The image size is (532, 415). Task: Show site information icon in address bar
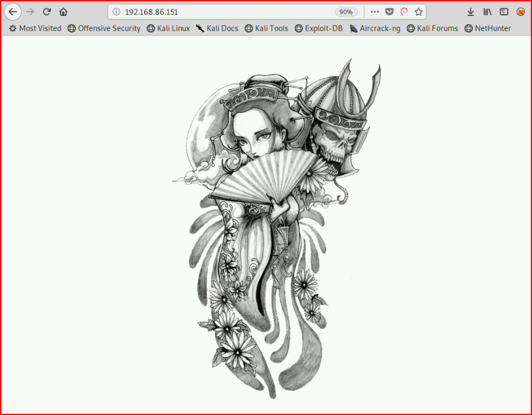[x=116, y=12]
